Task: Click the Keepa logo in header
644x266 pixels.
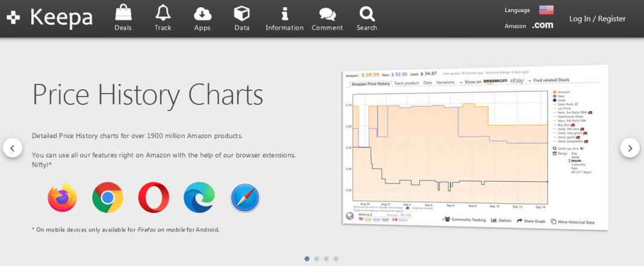Action: point(49,17)
